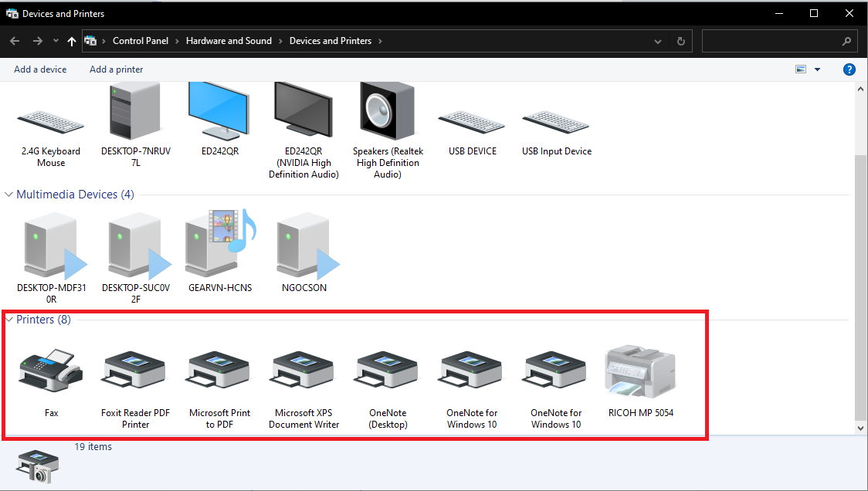Image resolution: width=868 pixels, height=491 pixels.
Task: Click the Devices and Printers title bar icon
Action: click(12, 13)
